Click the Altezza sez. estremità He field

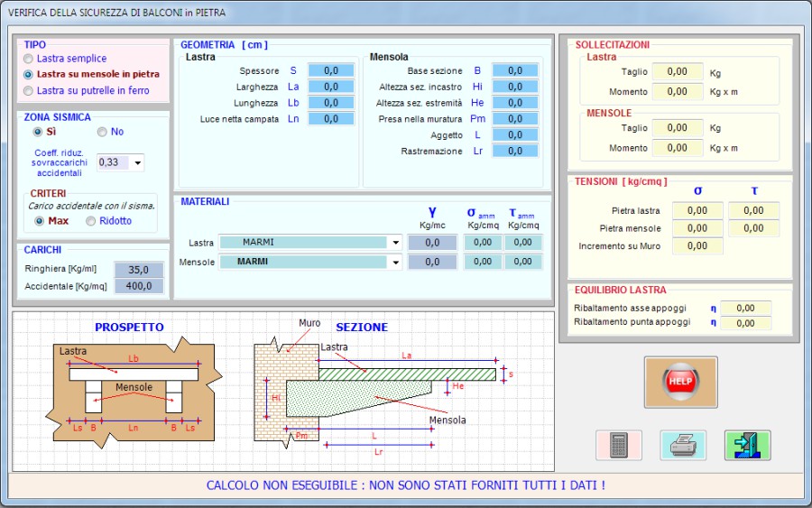515,103
